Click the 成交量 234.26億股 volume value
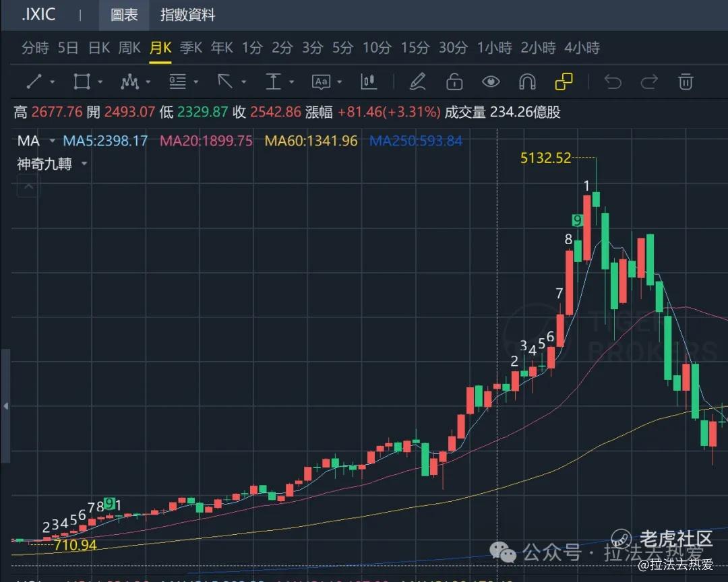This screenshot has height=582, width=728. [502, 112]
